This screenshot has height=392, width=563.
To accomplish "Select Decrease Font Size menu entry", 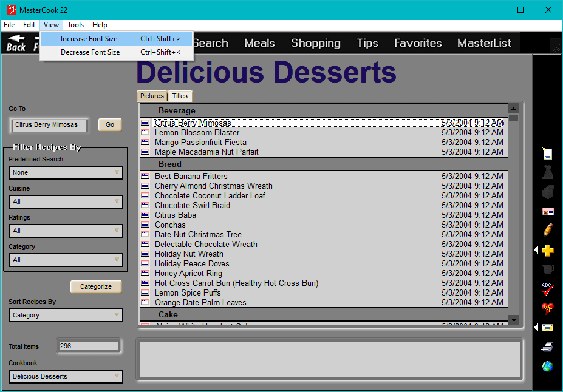I will coord(117,52).
